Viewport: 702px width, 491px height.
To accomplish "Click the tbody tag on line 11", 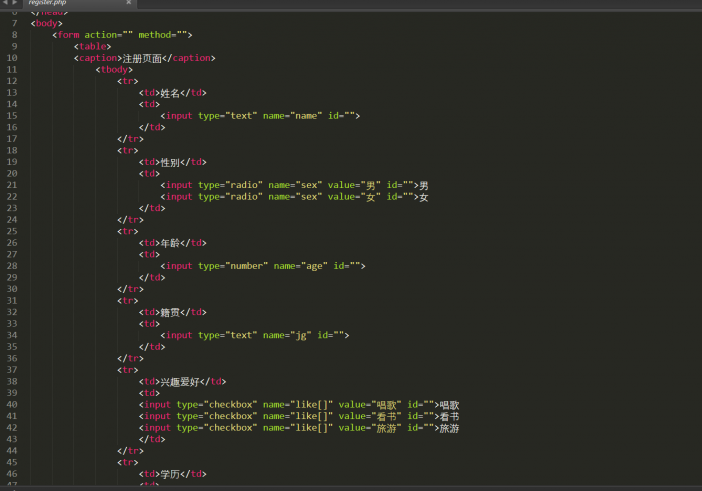I will 114,70.
